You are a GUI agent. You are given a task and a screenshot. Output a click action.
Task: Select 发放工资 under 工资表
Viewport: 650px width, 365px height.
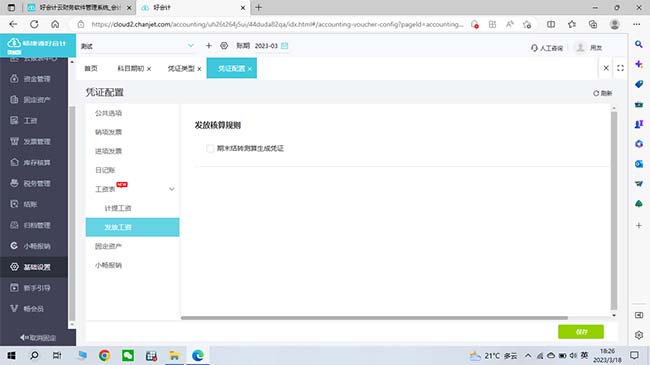(x=132, y=227)
